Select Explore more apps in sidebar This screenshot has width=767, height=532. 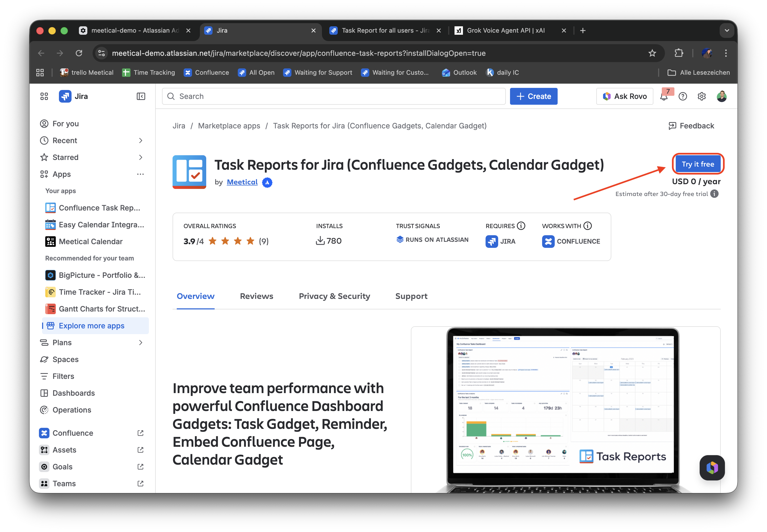pos(95,326)
